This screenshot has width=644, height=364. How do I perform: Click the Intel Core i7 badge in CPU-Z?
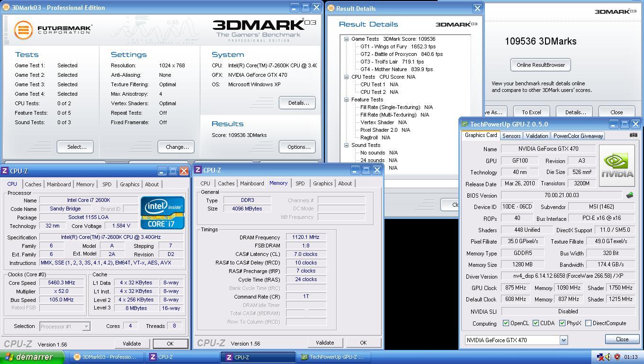(162, 212)
